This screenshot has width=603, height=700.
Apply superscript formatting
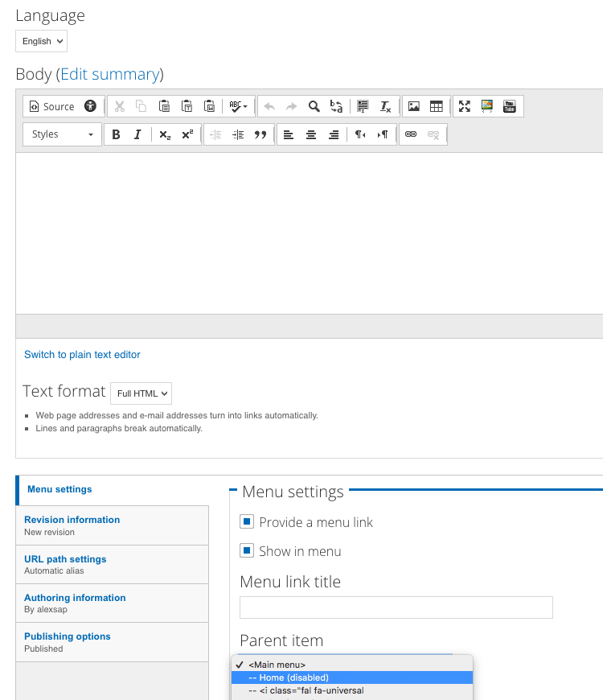pos(186,134)
